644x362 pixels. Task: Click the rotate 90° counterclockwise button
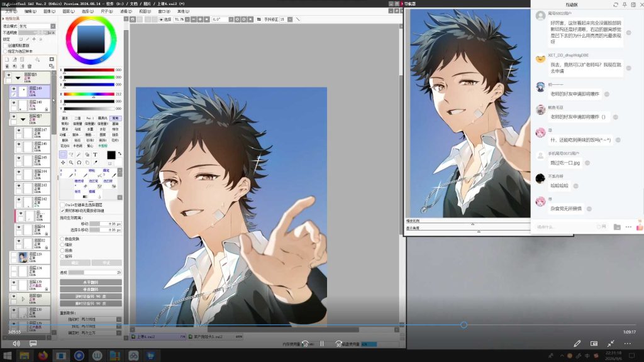91,297
